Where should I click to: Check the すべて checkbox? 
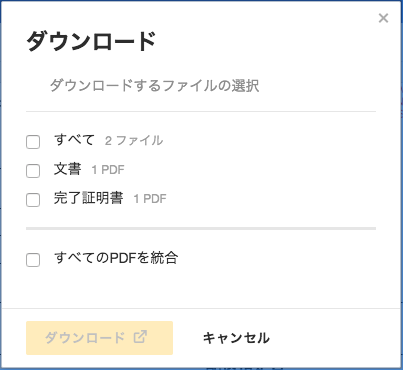coord(33,142)
